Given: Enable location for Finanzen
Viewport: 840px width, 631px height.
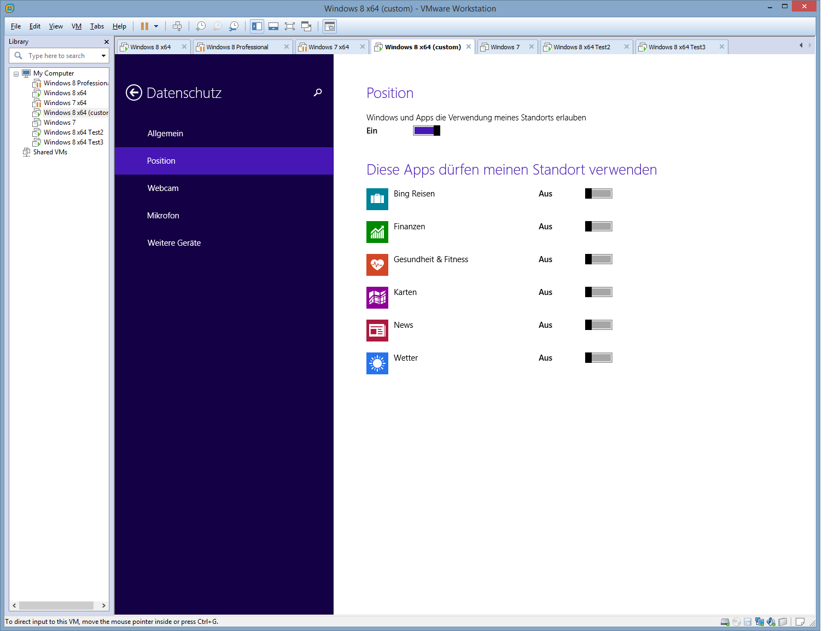Looking at the screenshot, I should coord(599,227).
